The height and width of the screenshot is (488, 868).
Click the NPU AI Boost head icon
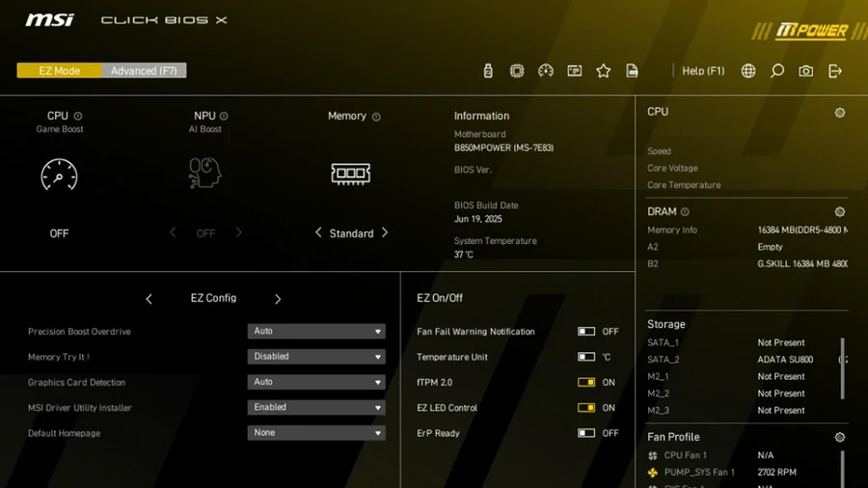204,173
